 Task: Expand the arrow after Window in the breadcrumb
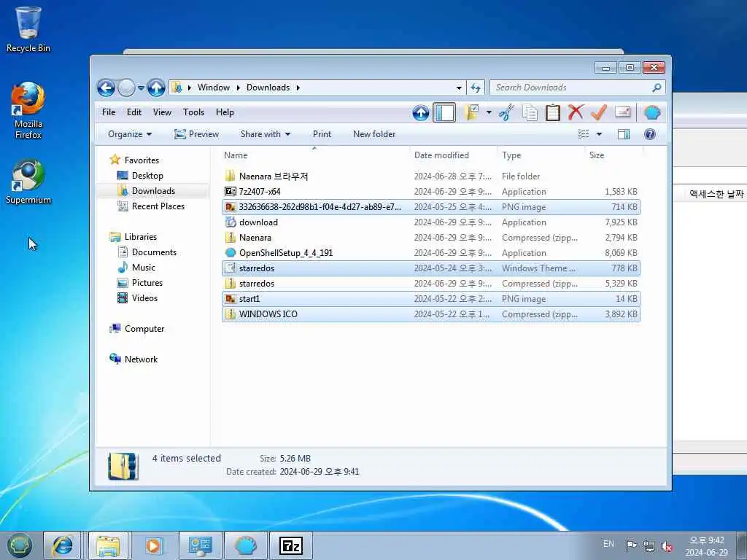tap(239, 87)
